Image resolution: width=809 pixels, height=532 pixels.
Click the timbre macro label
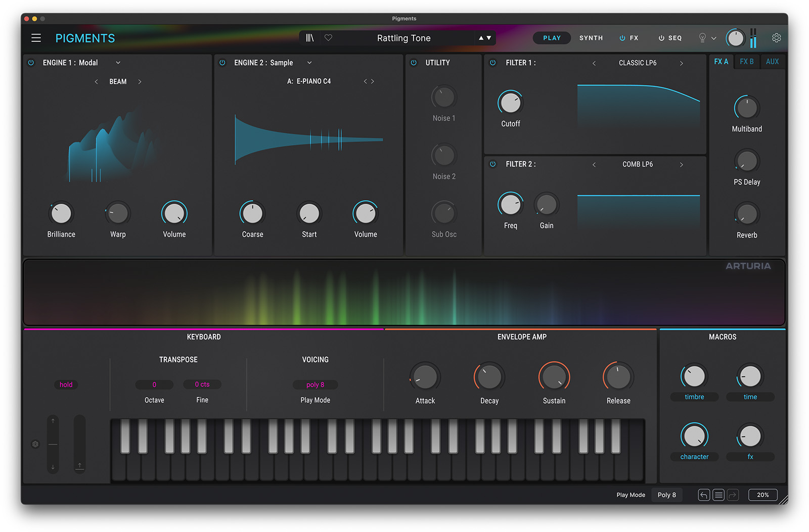pyautogui.click(x=694, y=397)
